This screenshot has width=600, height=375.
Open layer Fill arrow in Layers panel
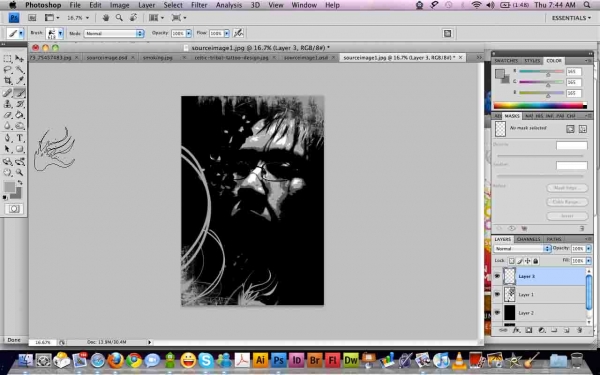coord(588,261)
